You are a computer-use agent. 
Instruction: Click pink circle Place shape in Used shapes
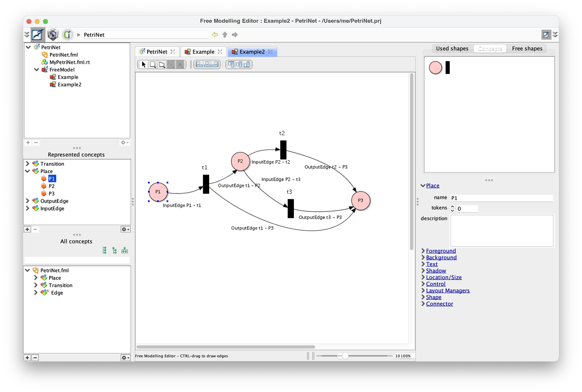coord(435,67)
